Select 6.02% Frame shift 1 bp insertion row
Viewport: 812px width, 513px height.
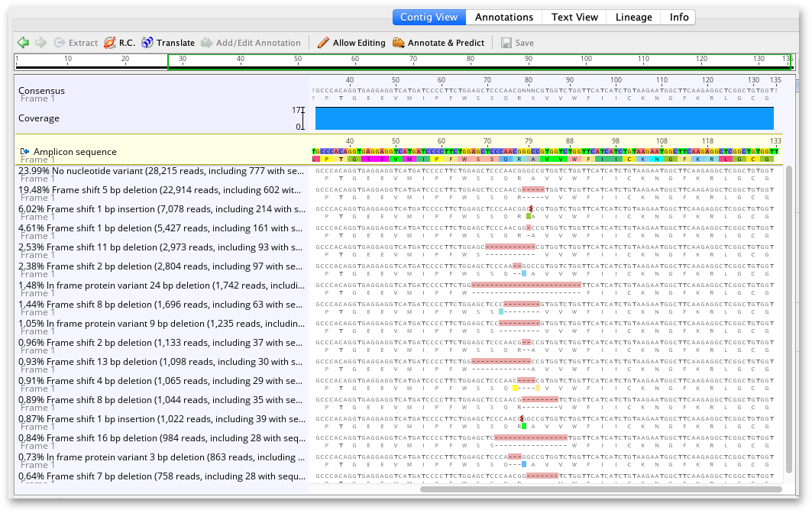[x=162, y=209]
